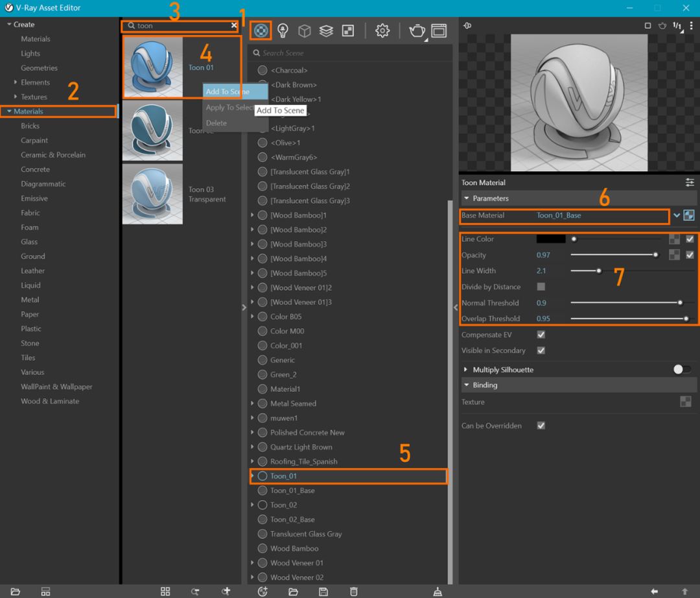Screen dimensions: 700x598
Task: Click the preview swatch options icon above the preview
Action: (x=467, y=25)
